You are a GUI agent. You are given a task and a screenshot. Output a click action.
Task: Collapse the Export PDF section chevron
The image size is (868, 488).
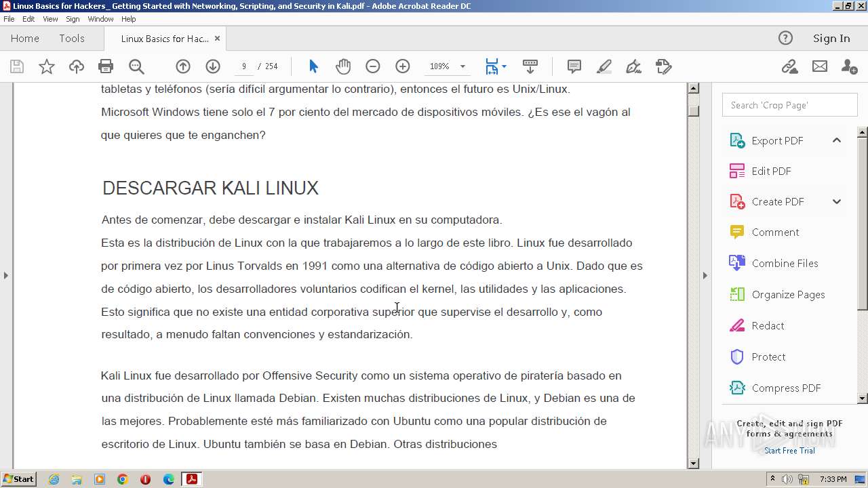click(837, 140)
